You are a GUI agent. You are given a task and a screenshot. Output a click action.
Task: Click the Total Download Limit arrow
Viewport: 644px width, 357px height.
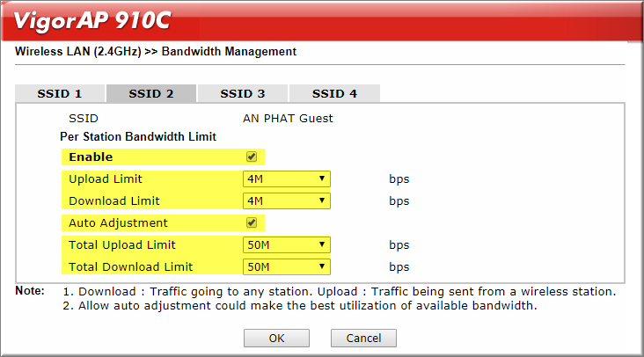pos(322,266)
